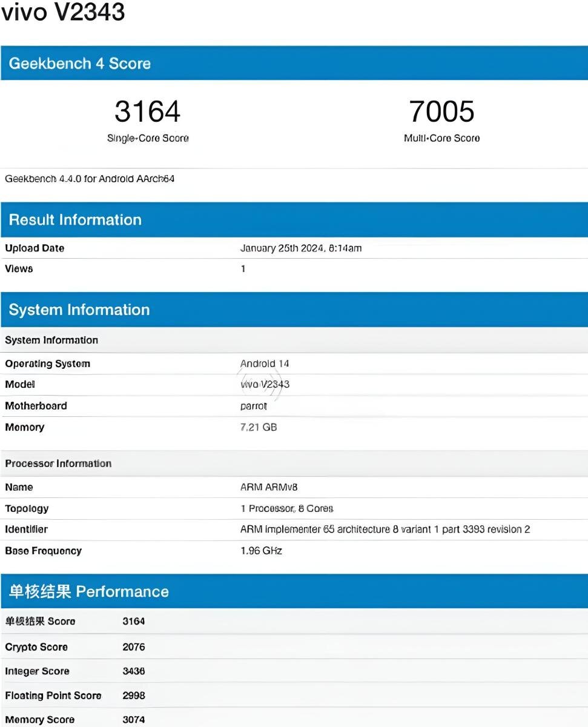The height and width of the screenshot is (727, 588).
Task: Click the Floating Point Score label
Action: point(53,696)
